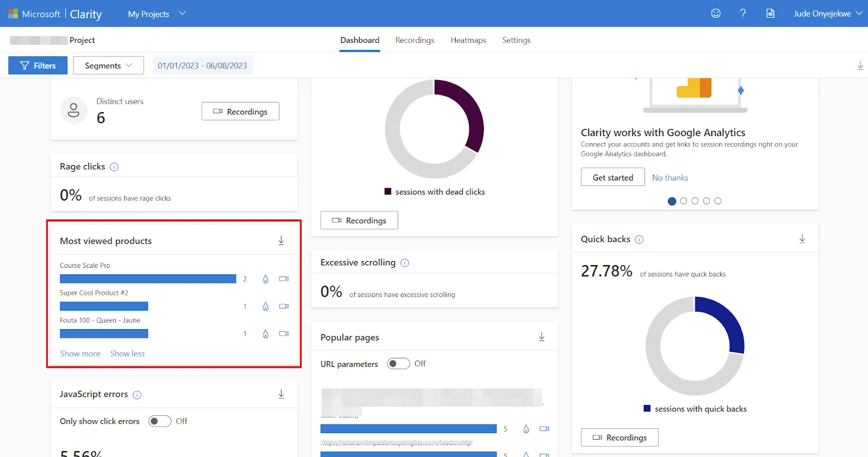Download the Popular pages card data

tap(541, 337)
